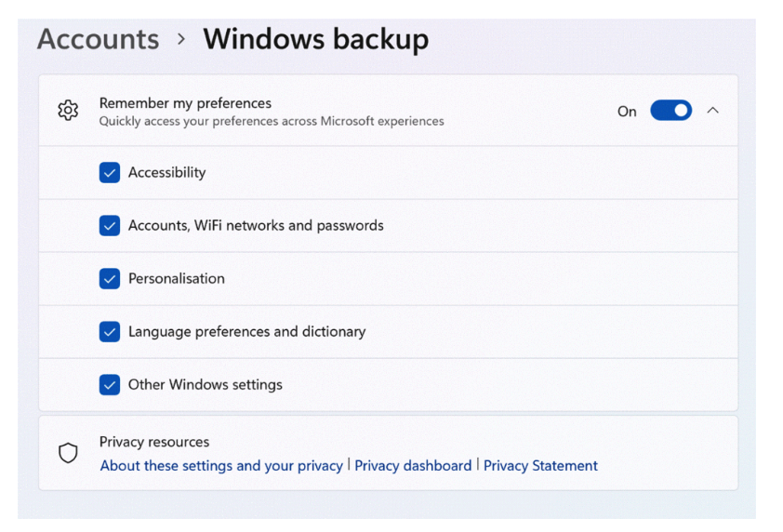Click the Windows backup page heading

(315, 40)
